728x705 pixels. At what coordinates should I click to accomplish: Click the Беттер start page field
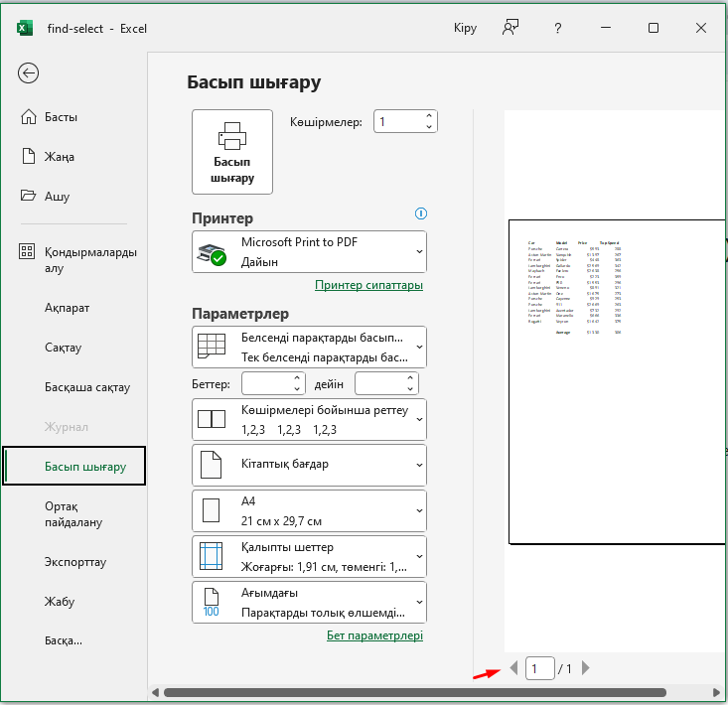click(267, 384)
